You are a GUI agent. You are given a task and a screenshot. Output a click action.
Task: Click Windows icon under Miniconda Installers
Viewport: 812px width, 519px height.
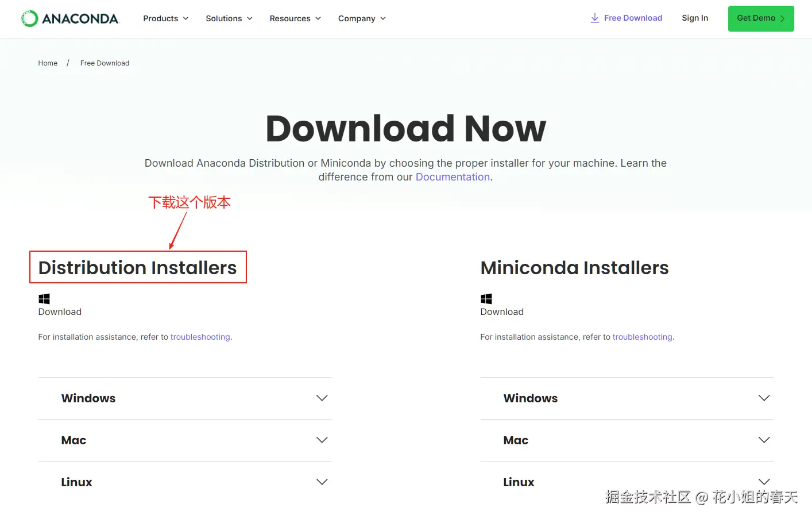[486, 299]
